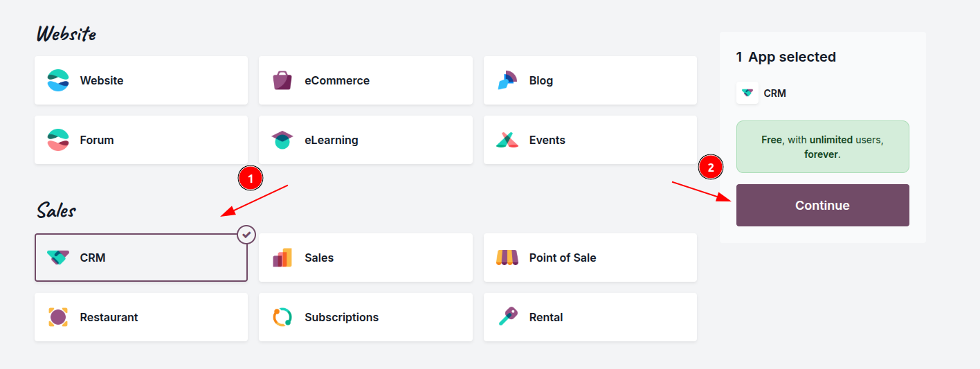The image size is (980, 369).
Task: Pick the Point of Sale awning icon
Action: [x=507, y=258]
